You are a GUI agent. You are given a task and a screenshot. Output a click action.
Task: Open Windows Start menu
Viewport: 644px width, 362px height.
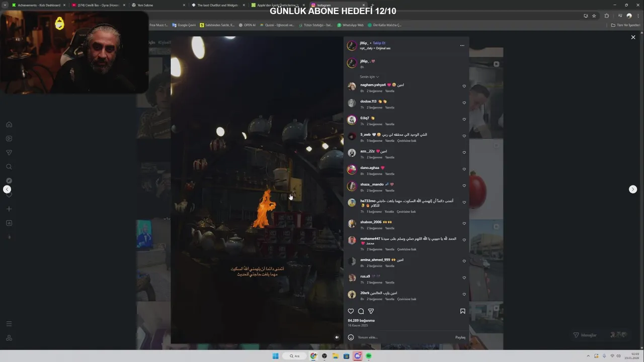275,356
